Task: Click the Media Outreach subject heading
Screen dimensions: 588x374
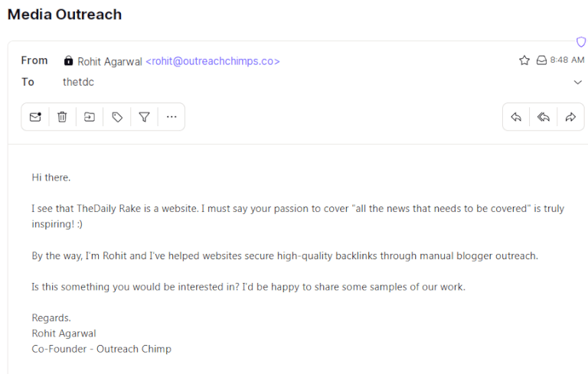Action: pos(64,15)
